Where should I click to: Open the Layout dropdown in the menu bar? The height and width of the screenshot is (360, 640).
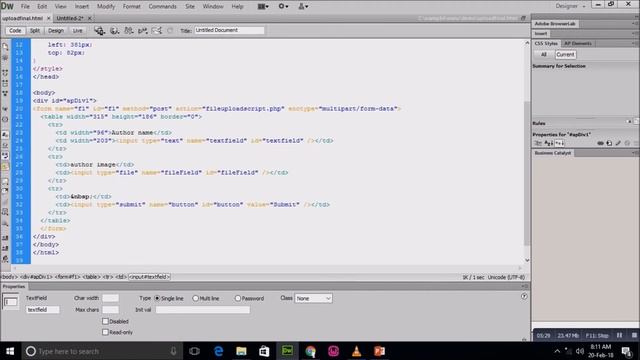click(x=263, y=7)
